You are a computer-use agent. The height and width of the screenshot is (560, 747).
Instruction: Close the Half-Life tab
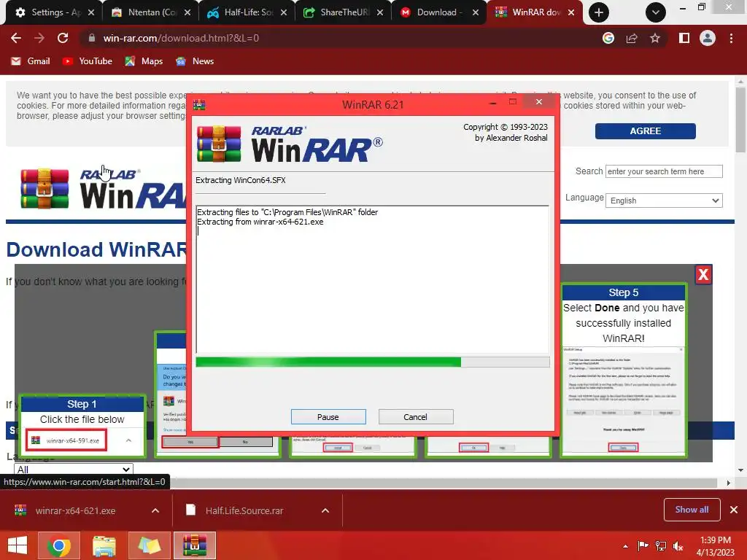(284, 12)
